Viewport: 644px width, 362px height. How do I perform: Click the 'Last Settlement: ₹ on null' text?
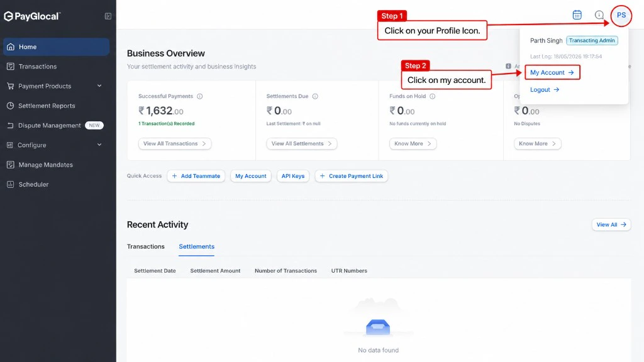pyautogui.click(x=293, y=124)
